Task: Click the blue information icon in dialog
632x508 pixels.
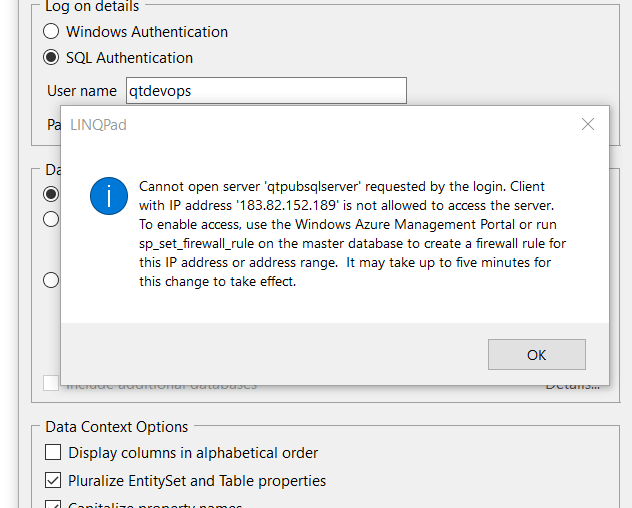Action: [x=109, y=196]
